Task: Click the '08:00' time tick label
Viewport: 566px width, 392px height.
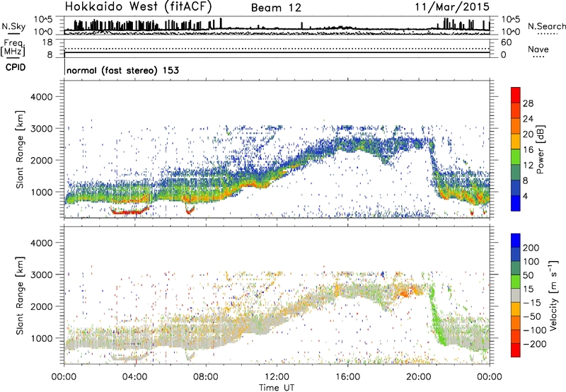Action: 206,377
